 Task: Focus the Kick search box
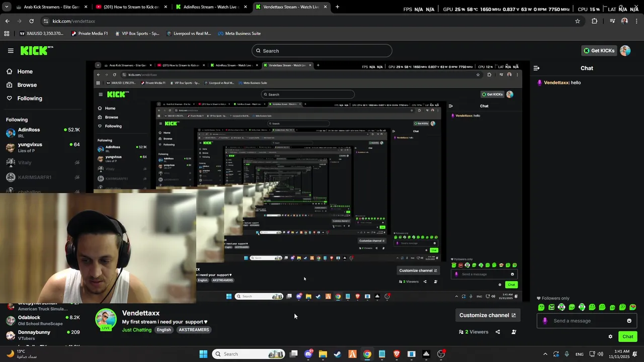[x=322, y=51]
